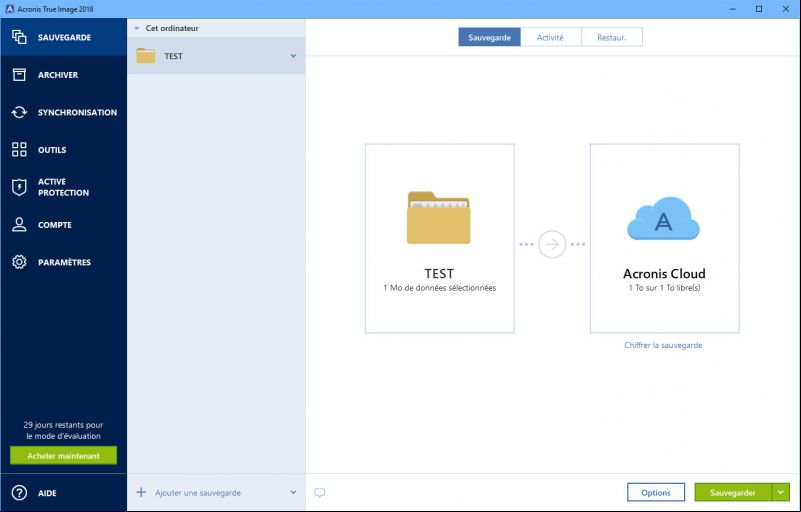The height and width of the screenshot is (512, 801).
Task: Click the 'Acronis Cloud' title text
Action: (x=664, y=273)
